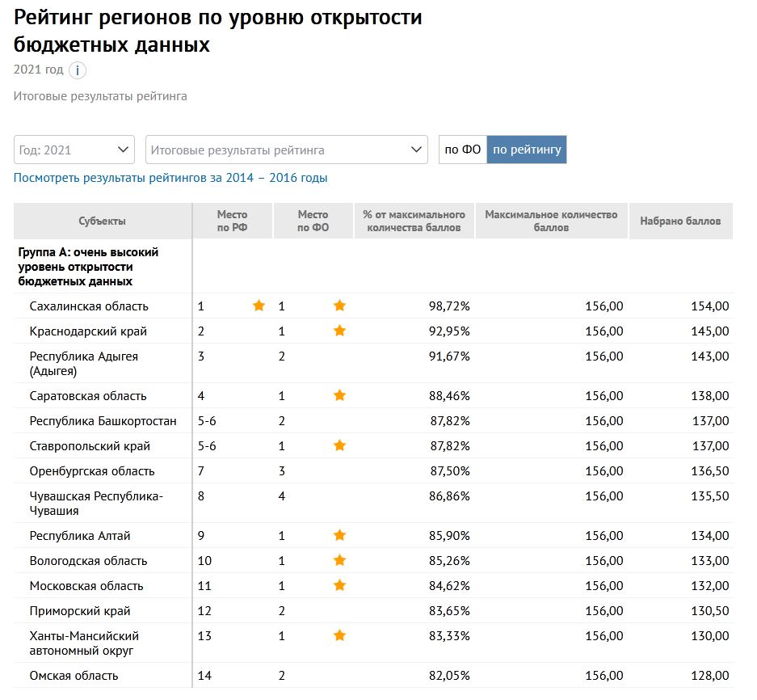757x700 pixels.
Task: Expand the Итоговые результаты рейтинга dropdown
Action: 286,150
